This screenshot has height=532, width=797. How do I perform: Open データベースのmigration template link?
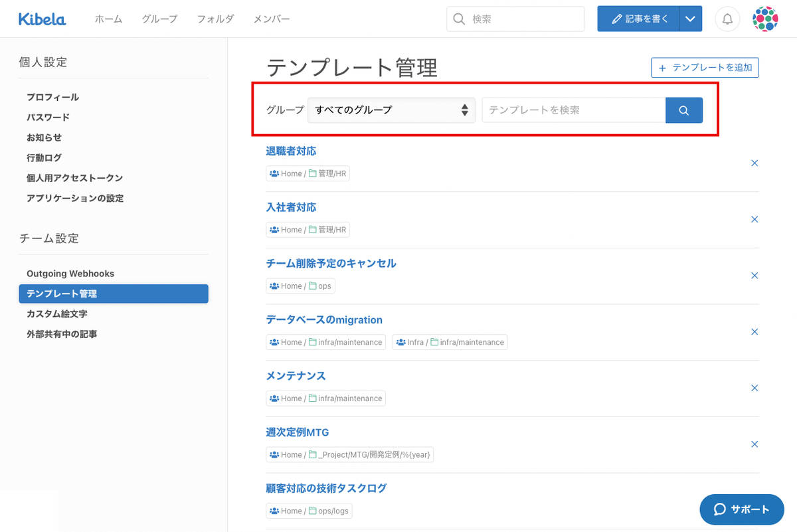(x=324, y=320)
